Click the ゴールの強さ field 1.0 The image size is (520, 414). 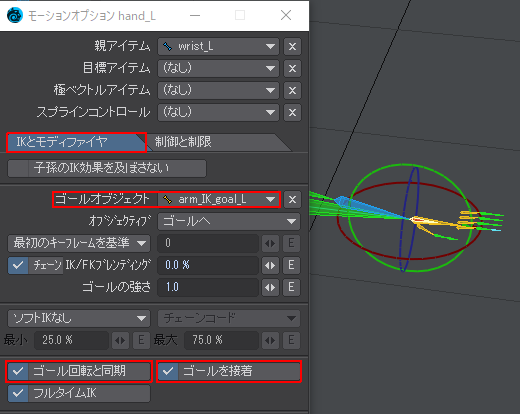tap(208, 287)
